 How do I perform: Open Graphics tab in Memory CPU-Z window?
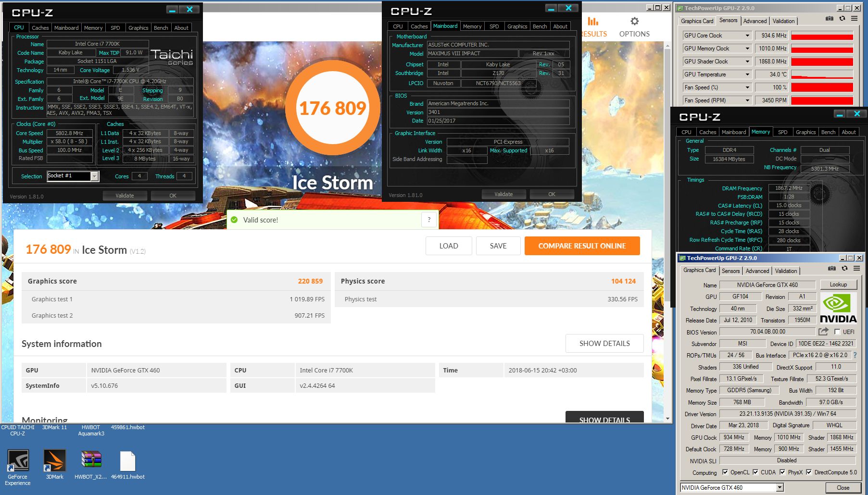pos(805,132)
